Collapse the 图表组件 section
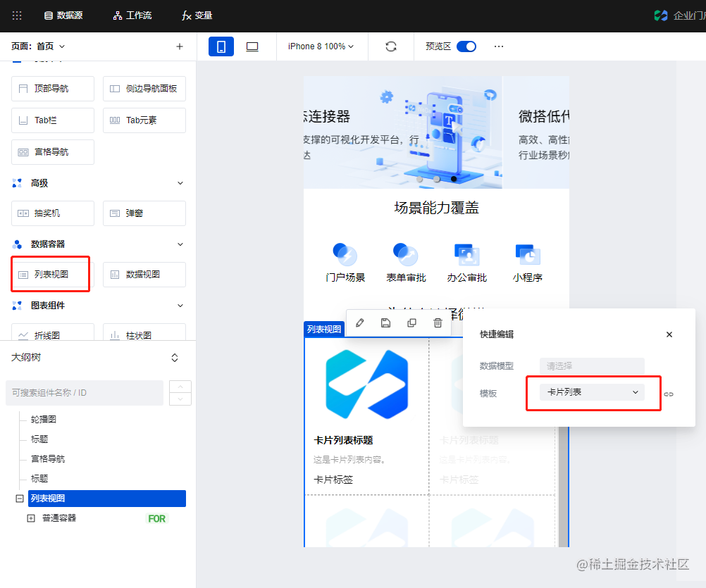706x588 pixels. click(x=180, y=306)
